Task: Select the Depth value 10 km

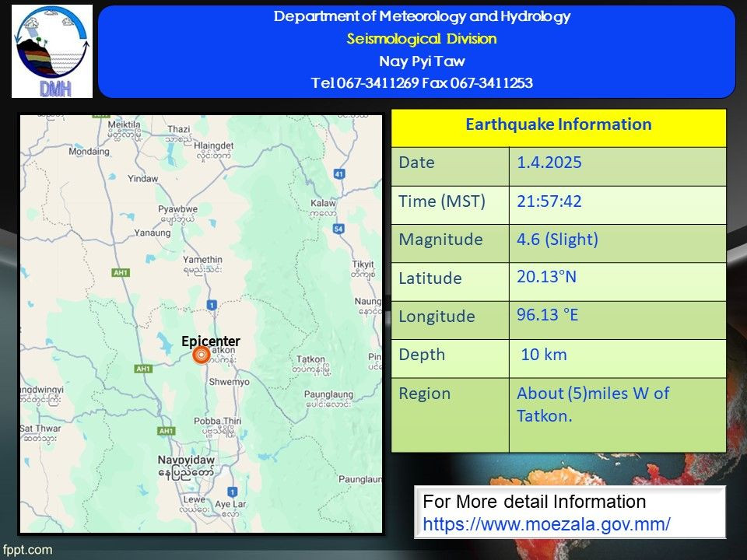Action: (544, 355)
